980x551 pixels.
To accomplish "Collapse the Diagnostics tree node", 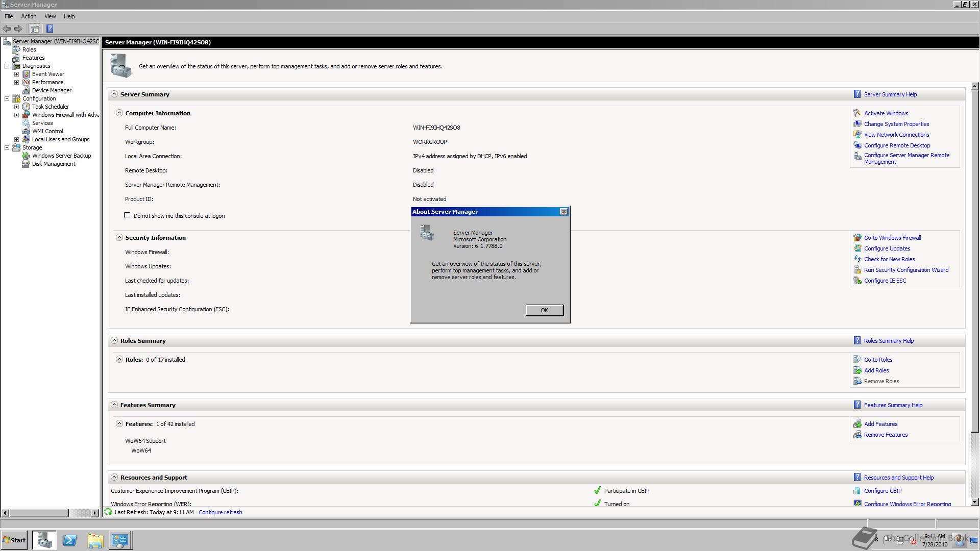I will point(7,66).
